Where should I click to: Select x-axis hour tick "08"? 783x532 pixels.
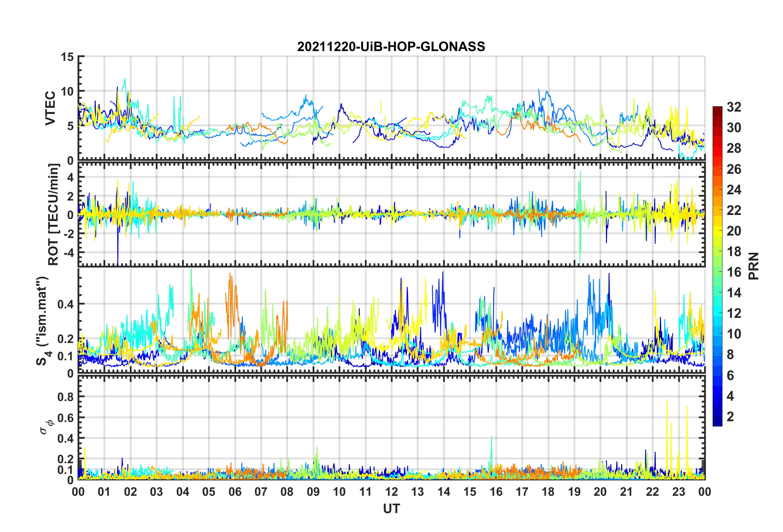287,492
